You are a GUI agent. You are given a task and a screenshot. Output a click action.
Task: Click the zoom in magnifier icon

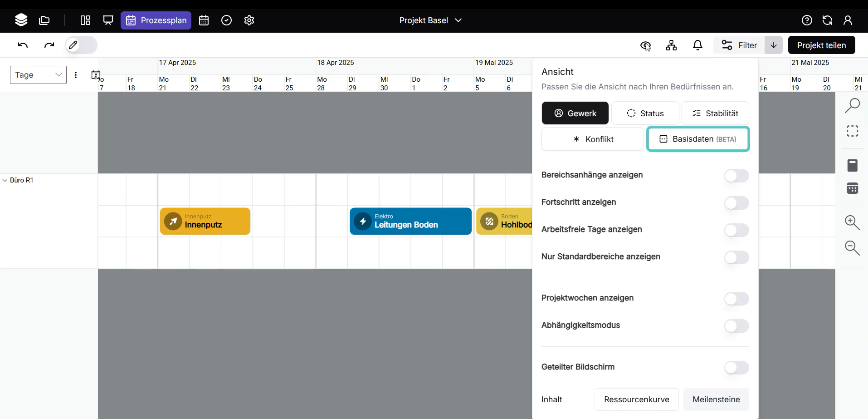(x=852, y=222)
